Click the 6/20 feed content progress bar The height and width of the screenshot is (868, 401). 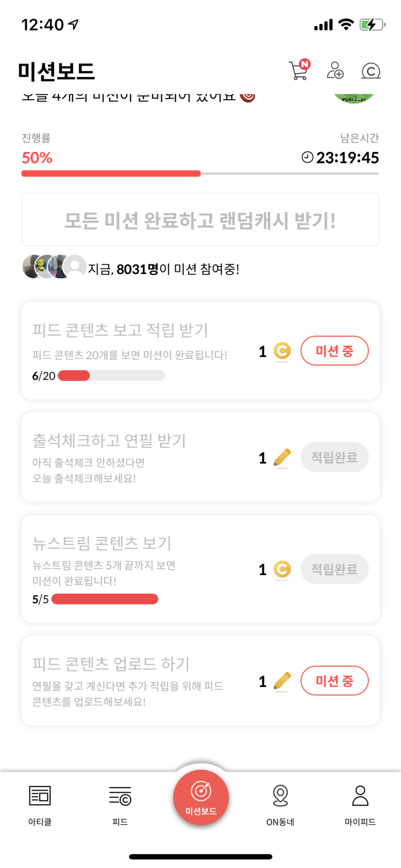click(x=111, y=375)
